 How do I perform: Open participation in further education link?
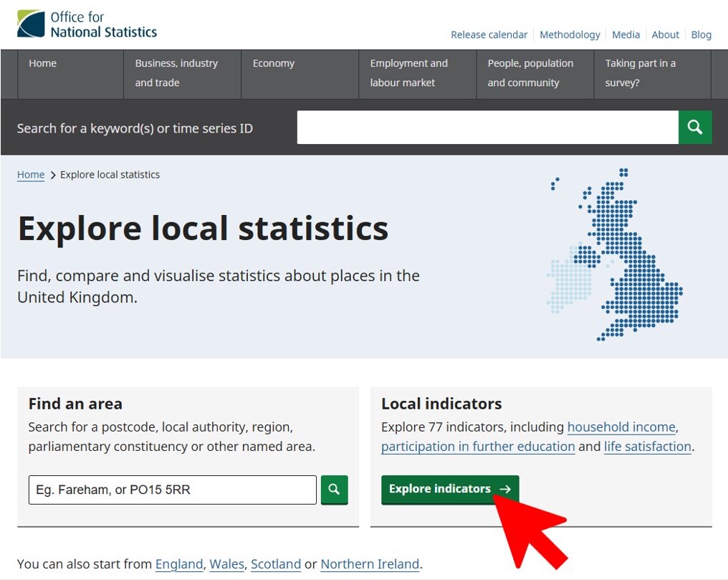[477, 446]
